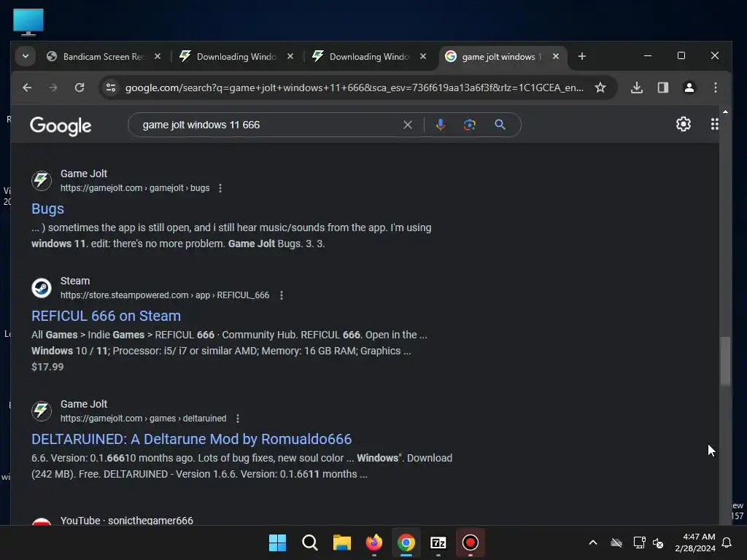Open 7-Zip from taskbar
The height and width of the screenshot is (560, 747).
pyautogui.click(x=438, y=542)
